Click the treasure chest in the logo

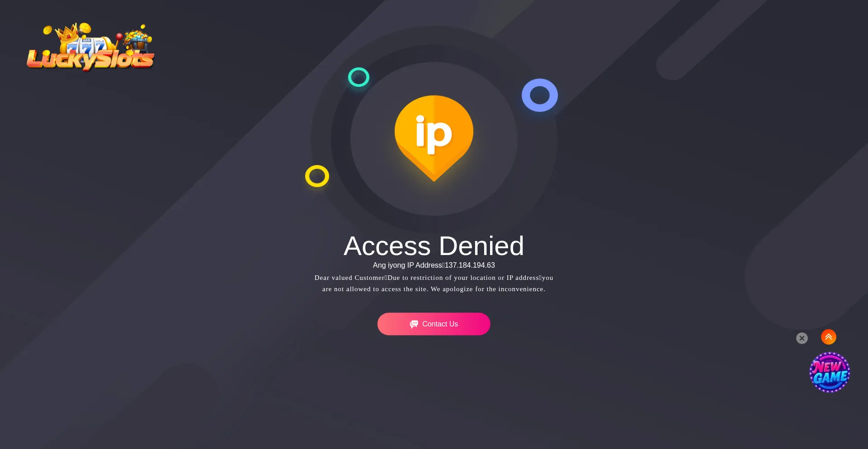tap(137, 40)
